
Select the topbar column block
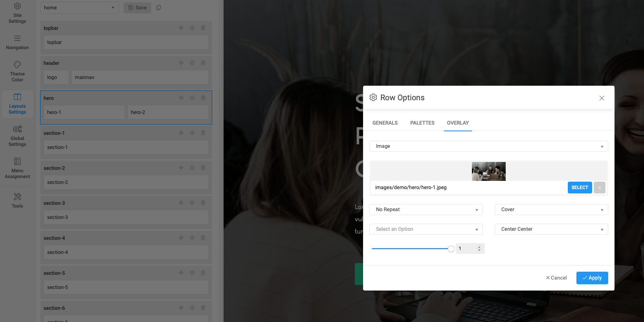(x=126, y=42)
